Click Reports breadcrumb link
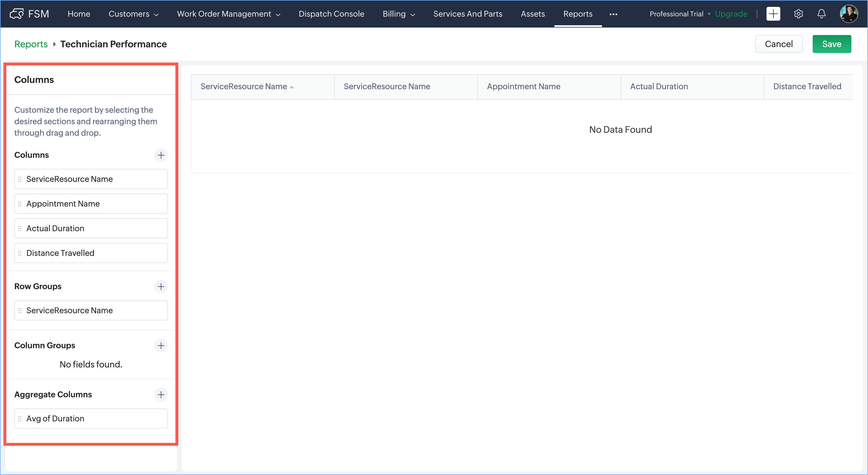The image size is (868, 475). [31, 44]
